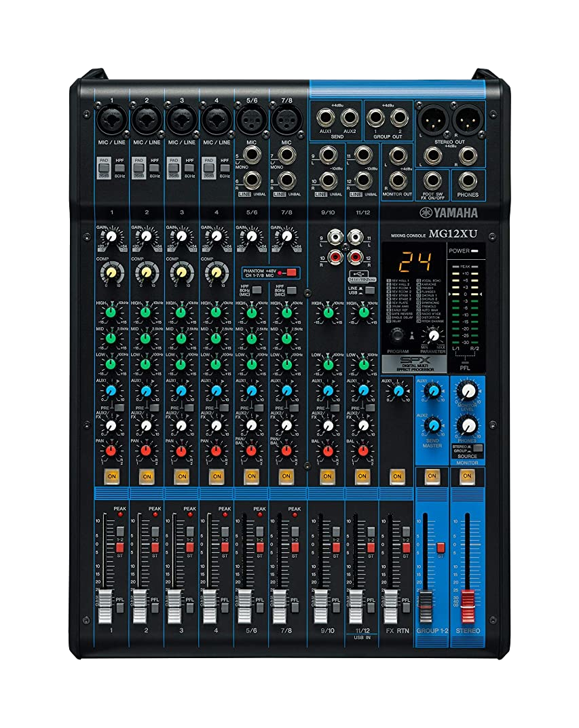This screenshot has width=579, height=728.
Task: Engage the HPF 80Hz switch on channel 4
Action: pos(225,168)
